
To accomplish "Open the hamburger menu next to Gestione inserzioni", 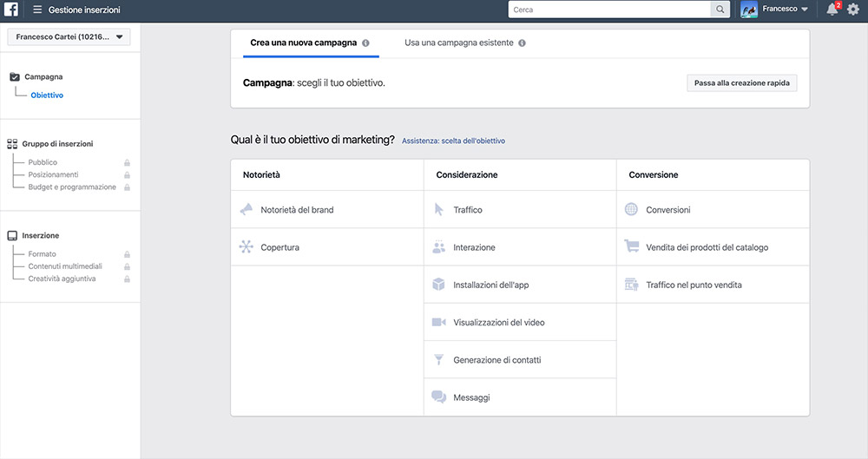I will point(37,10).
